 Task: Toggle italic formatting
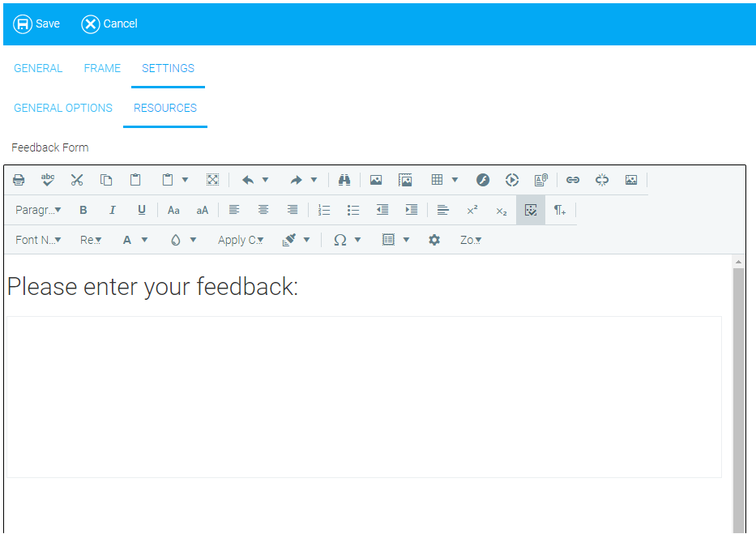113,210
